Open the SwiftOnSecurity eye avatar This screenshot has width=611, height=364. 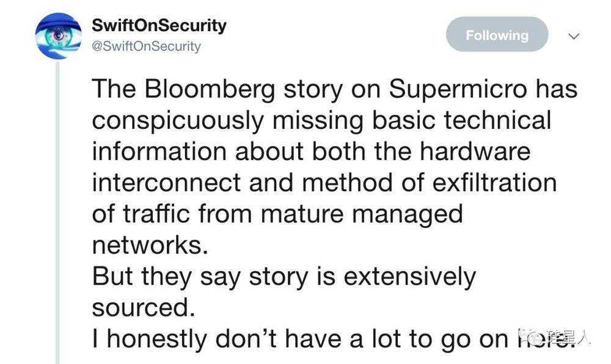coord(58,36)
